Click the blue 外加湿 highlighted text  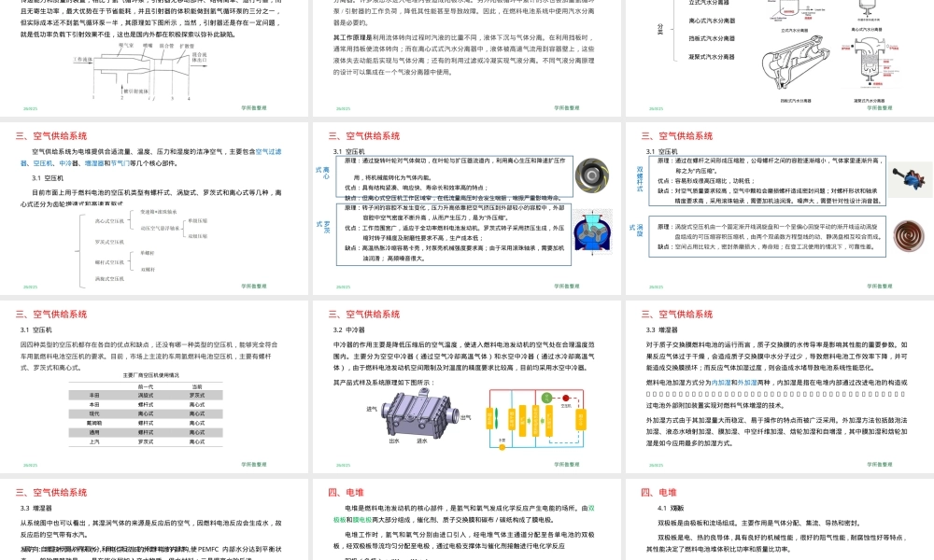pos(747,383)
